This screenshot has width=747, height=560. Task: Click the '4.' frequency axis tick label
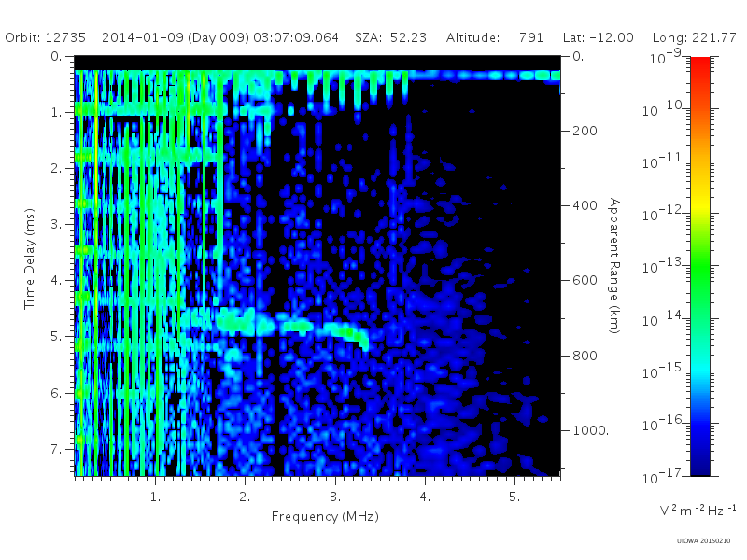tap(425, 497)
